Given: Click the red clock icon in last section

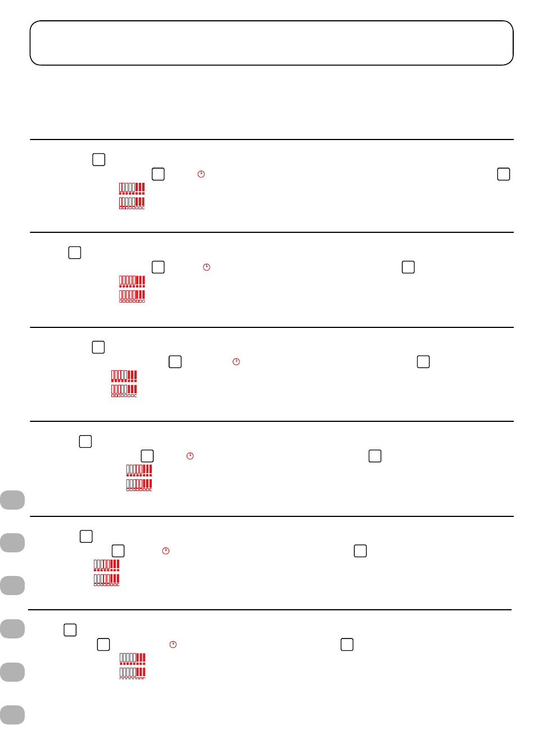Looking at the screenshot, I should [173, 645].
